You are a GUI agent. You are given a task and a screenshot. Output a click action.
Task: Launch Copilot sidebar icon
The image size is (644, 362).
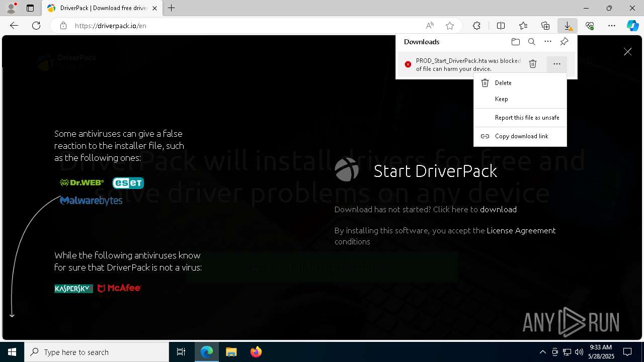(632, 26)
